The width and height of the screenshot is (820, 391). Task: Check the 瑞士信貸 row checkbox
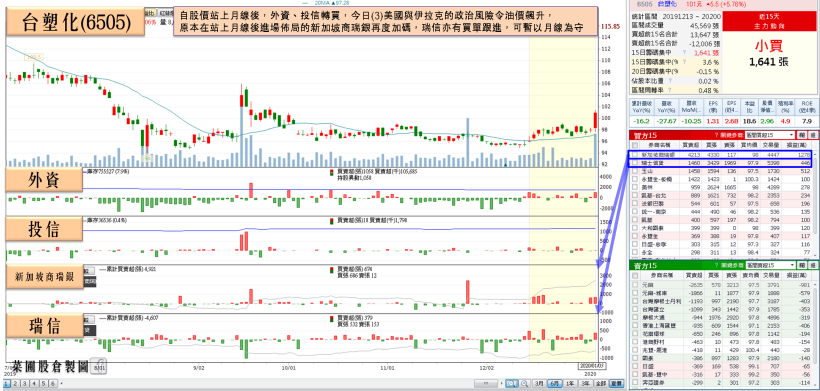point(635,163)
